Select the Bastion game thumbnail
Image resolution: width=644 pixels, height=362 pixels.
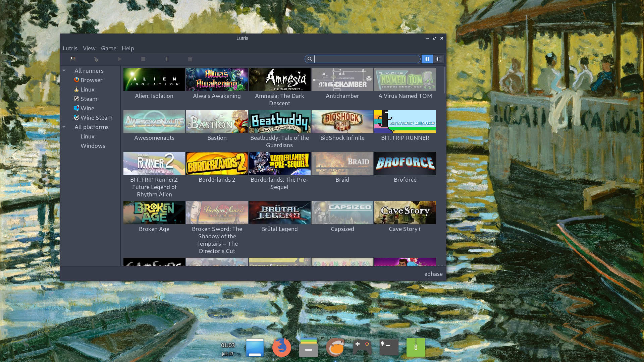[217, 122]
